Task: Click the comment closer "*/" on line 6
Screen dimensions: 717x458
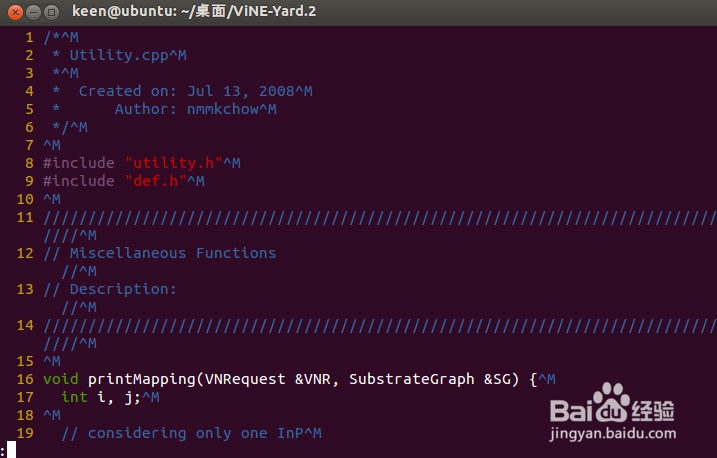Action: click(x=61, y=127)
